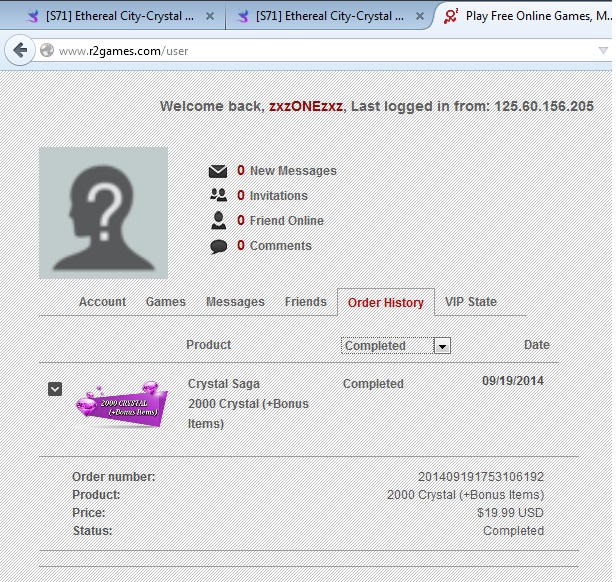Viewport: 616px width, 582px height.
Task: Click the zxzONEzxz username link
Action: coord(306,107)
